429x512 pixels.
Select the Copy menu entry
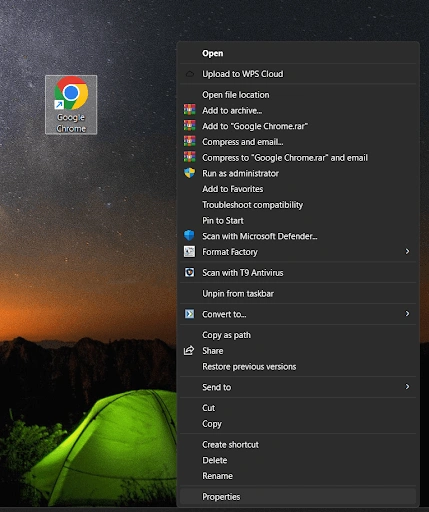pos(298,423)
